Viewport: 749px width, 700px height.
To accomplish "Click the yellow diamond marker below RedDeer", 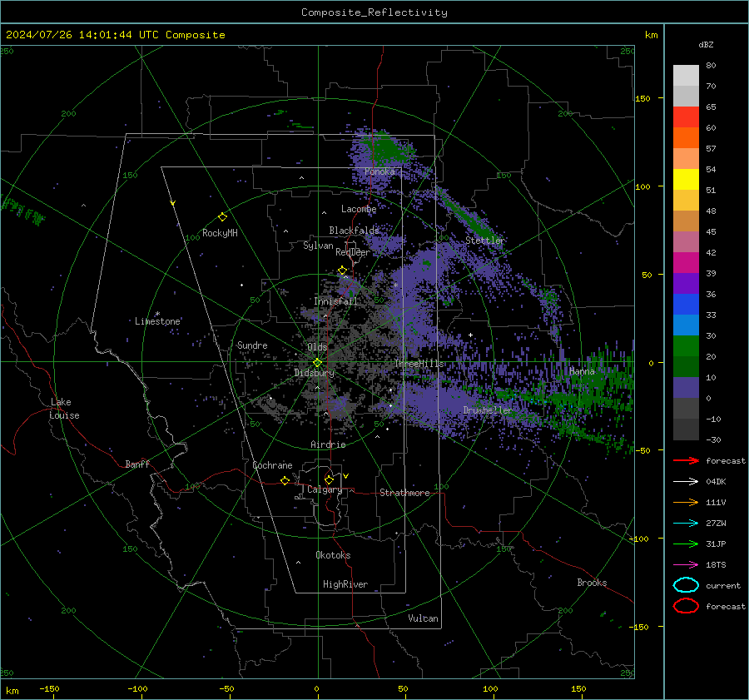I will 342,271.
